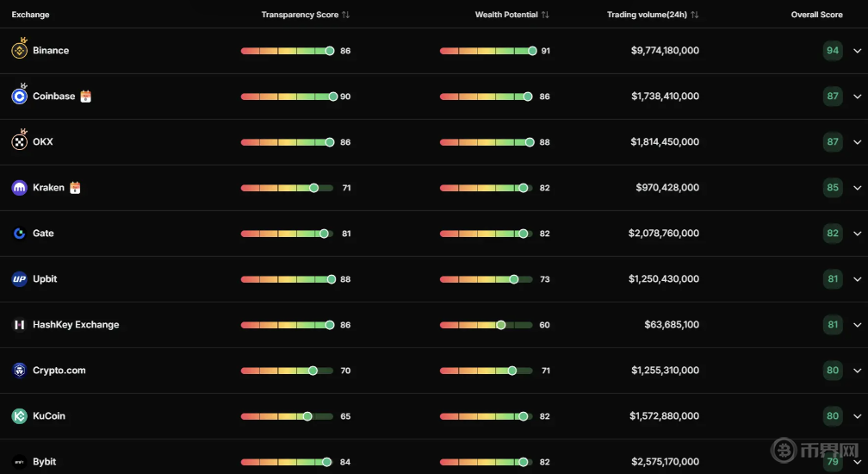Click the Coinbase exchange logo

[19, 97]
